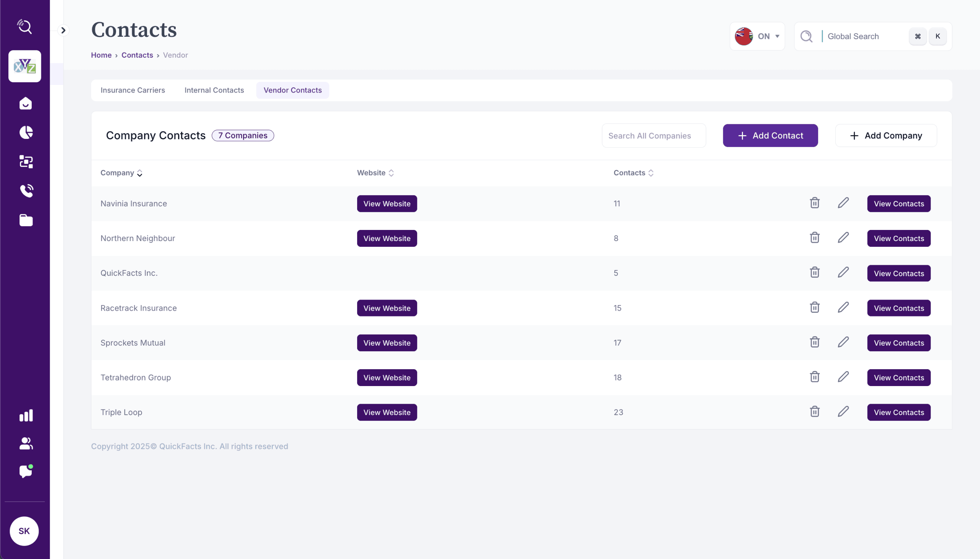Delete the Triple Loop company

point(815,412)
